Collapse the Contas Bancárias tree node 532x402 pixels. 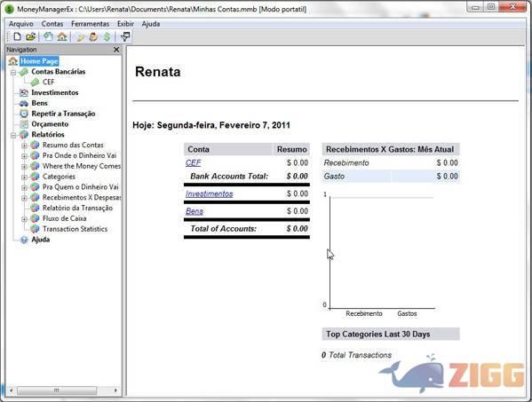(x=13, y=72)
